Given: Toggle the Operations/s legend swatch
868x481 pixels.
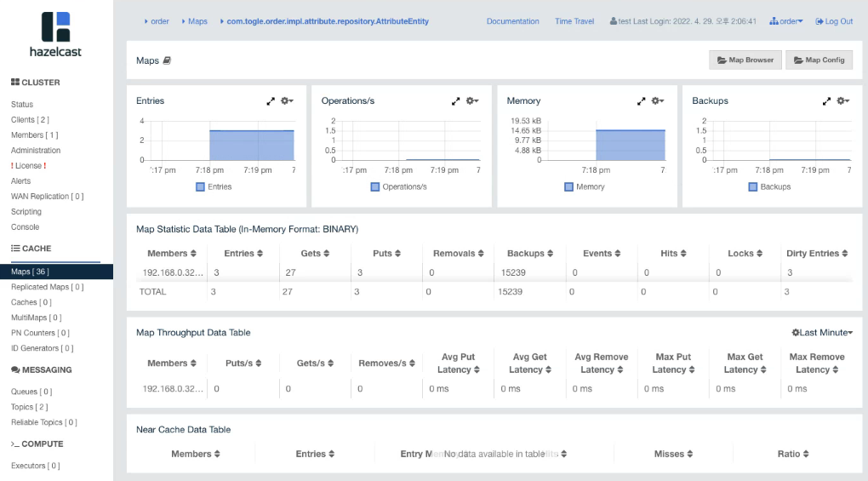Looking at the screenshot, I should [374, 187].
